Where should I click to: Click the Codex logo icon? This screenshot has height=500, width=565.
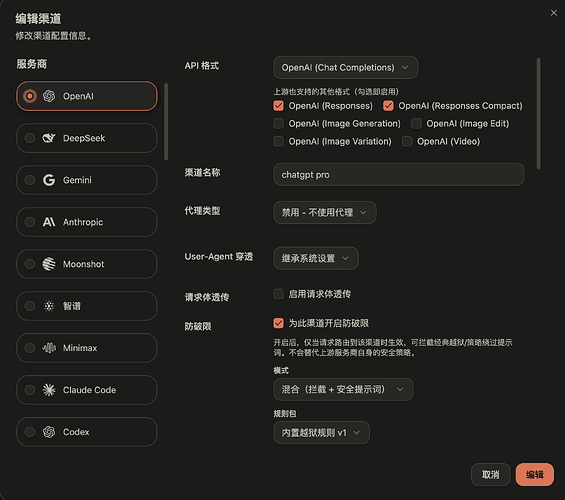[49, 432]
